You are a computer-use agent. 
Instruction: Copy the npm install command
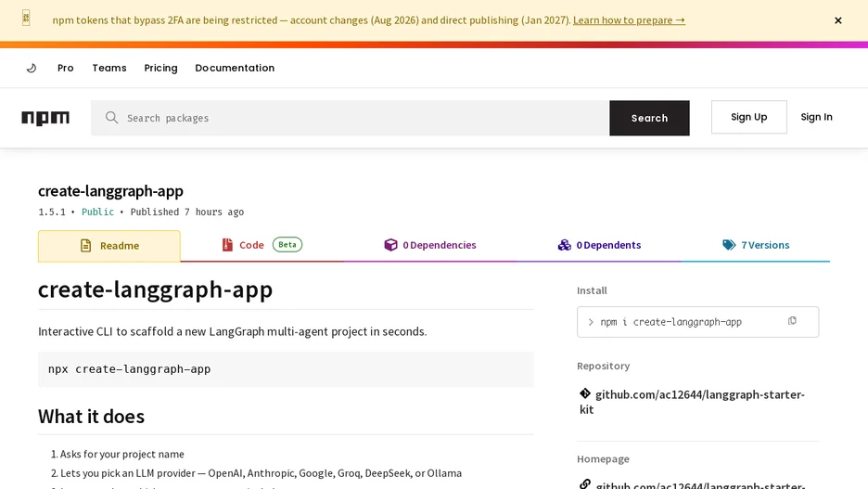click(792, 321)
